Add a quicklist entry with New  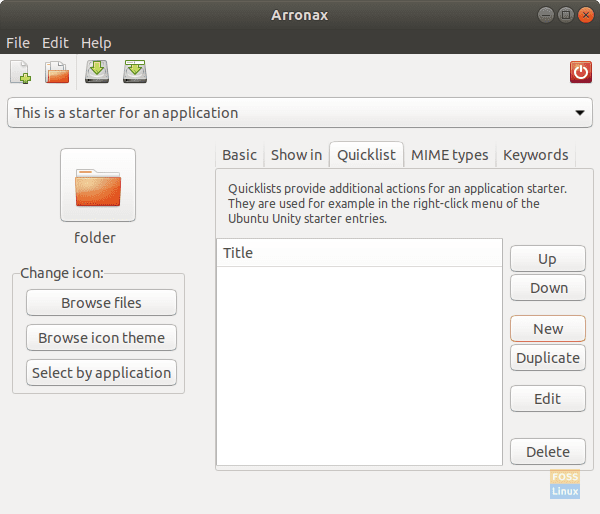pyautogui.click(x=547, y=329)
